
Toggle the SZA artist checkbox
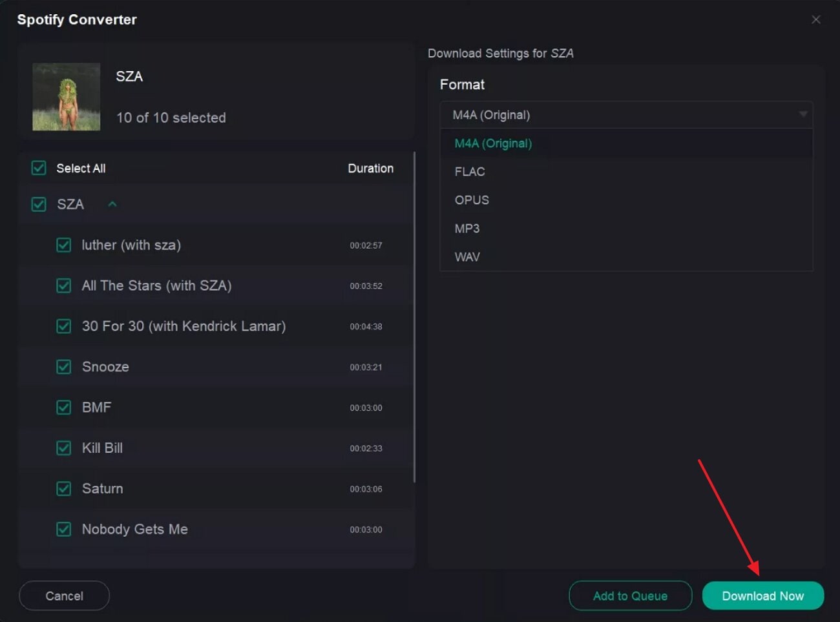coord(38,204)
